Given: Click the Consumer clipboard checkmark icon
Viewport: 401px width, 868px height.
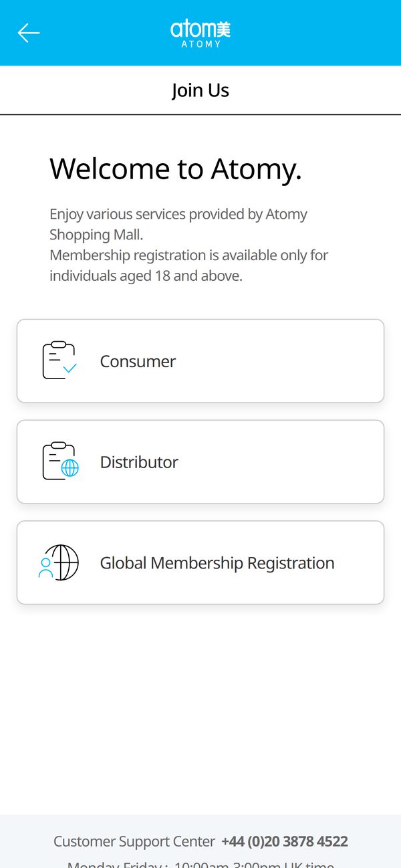Looking at the screenshot, I should click(x=59, y=360).
